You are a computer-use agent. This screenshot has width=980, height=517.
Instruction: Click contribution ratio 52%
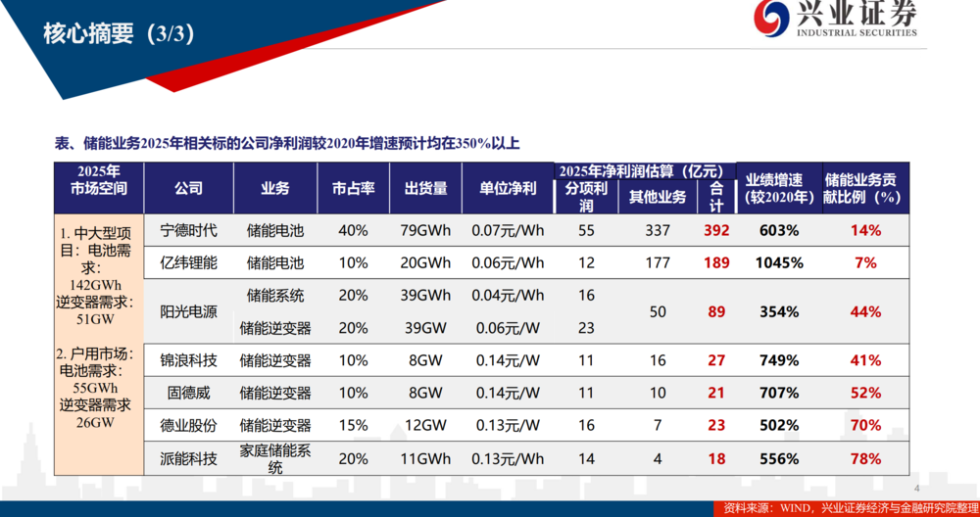tap(865, 393)
